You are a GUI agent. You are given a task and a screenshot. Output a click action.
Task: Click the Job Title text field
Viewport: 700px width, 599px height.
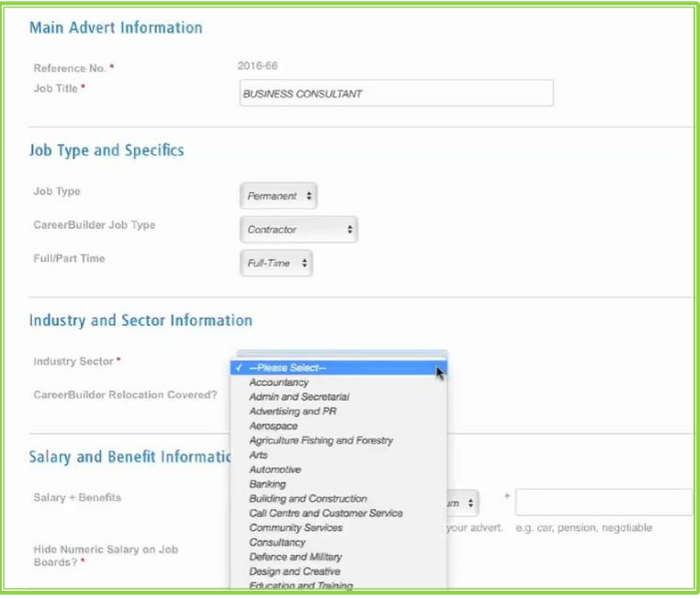pos(396,94)
